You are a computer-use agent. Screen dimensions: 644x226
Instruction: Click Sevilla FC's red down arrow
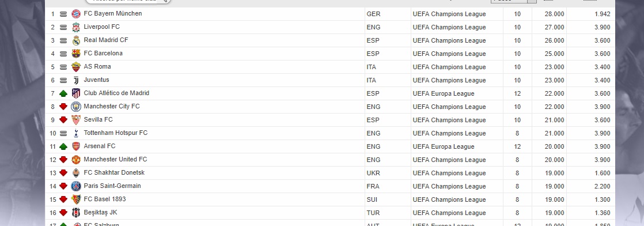(63, 120)
